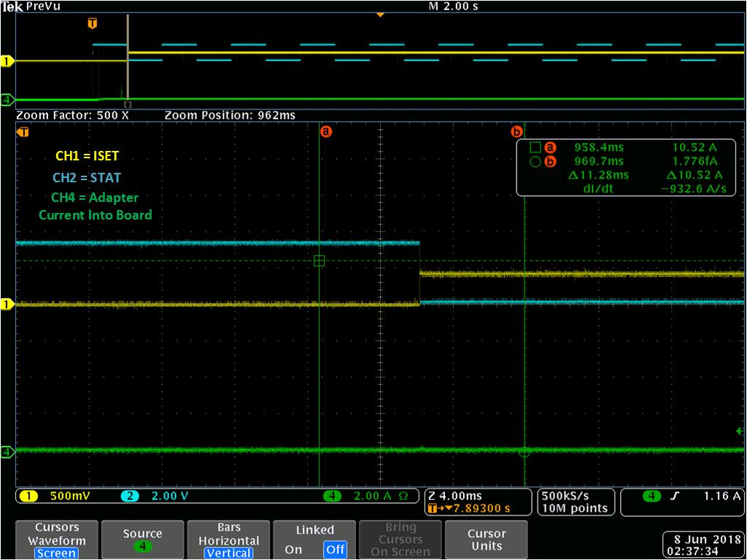Click the 10.52 A cursor a value
The width and height of the screenshot is (747, 560).
pyautogui.click(x=694, y=147)
